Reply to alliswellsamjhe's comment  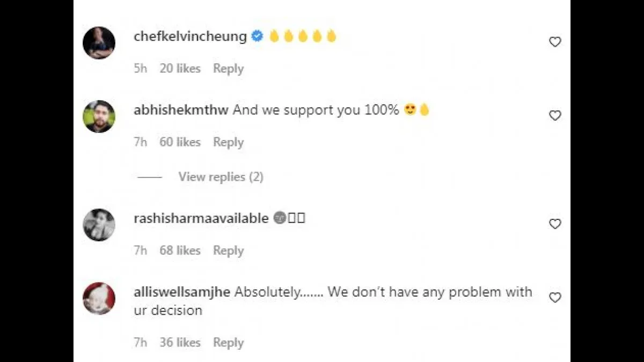pyautogui.click(x=228, y=343)
